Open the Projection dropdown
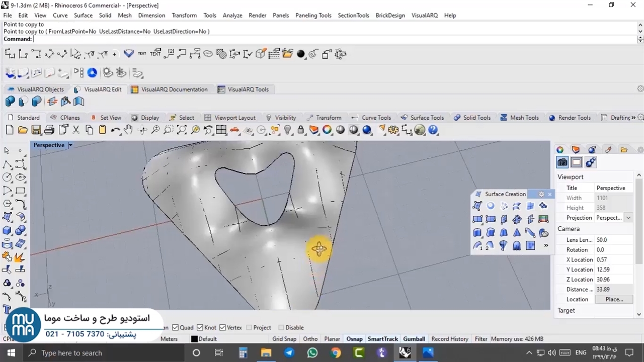 [628, 218]
